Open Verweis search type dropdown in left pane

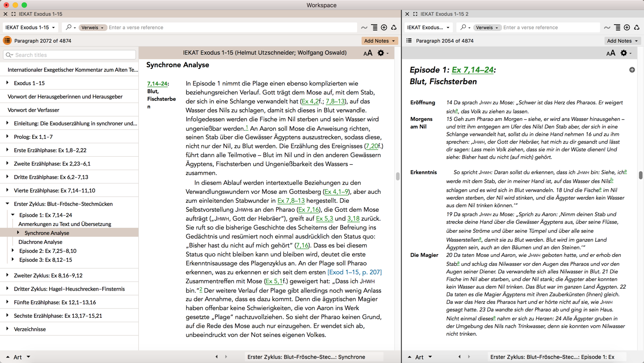point(93,27)
